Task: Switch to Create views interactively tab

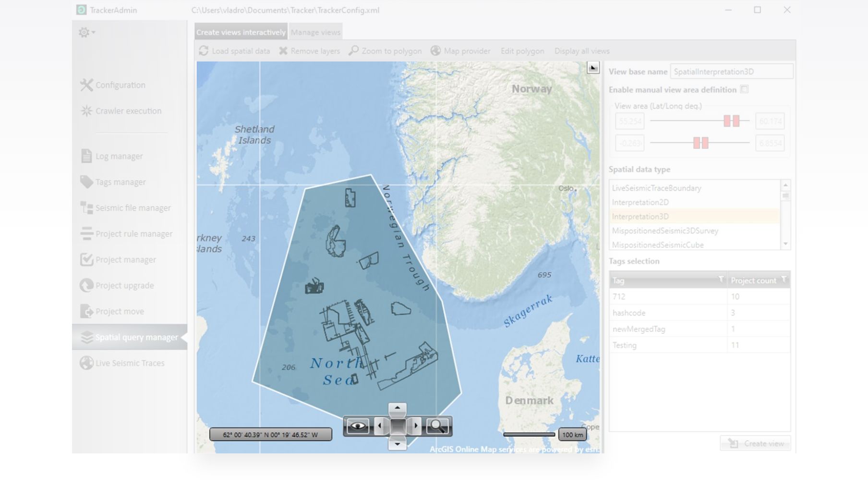Action: coord(241,32)
